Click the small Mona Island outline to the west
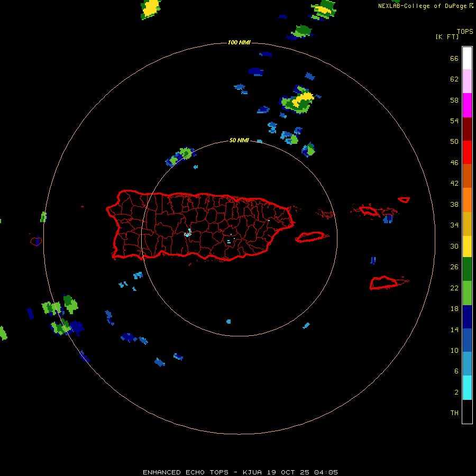This screenshot has width=476, height=476. coord(36,241)
